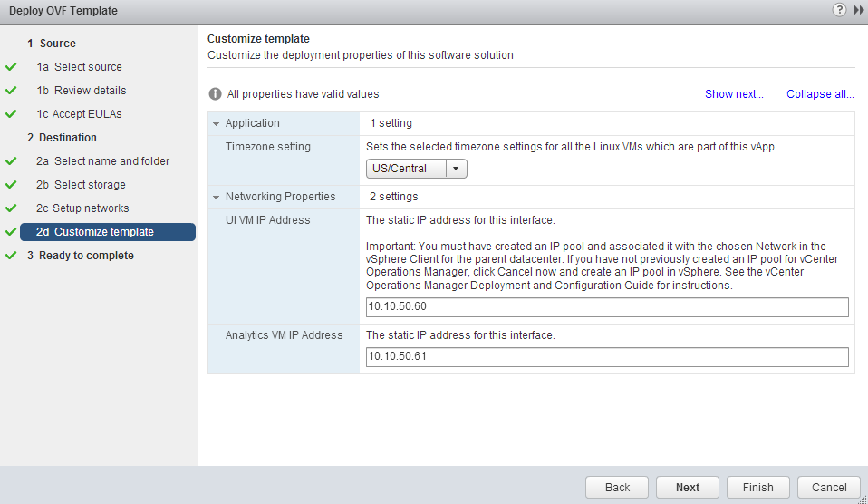Click the checkmark next to Setup networks
Screen dimensions: 868x504
tap(11, 208)
